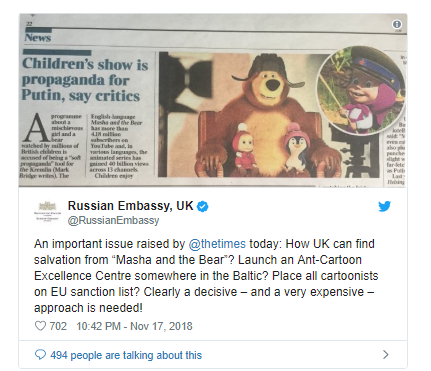Open '494 people are talking about this'
Image resolution: width=431 pixels, height=371 pixels.
point(126,355)
